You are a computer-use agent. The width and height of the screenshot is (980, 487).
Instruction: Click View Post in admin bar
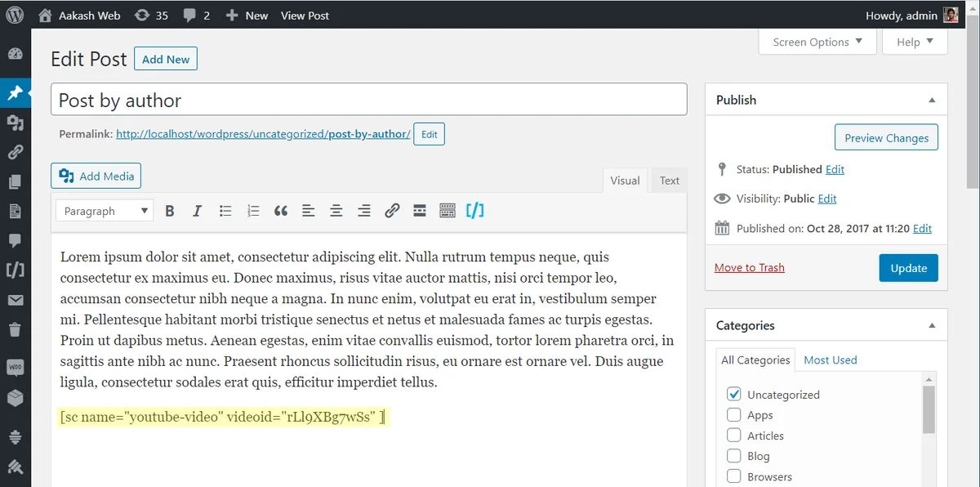(305, 15)
